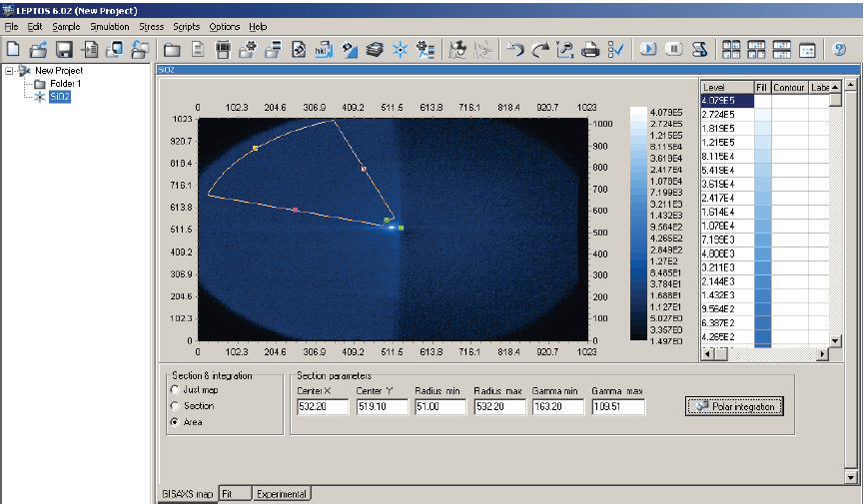Click the blue Help question mark icon
The height and width of the screenshot is (504, 864).
click(840, 49)
